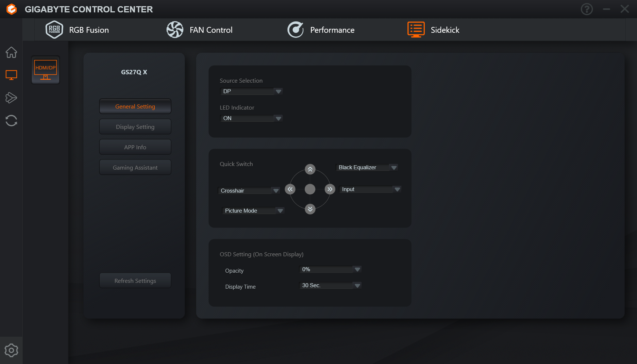The height and width of the screenshot is (364, 637).
Task: Open the settings gear icon
Action: [11, 350]
